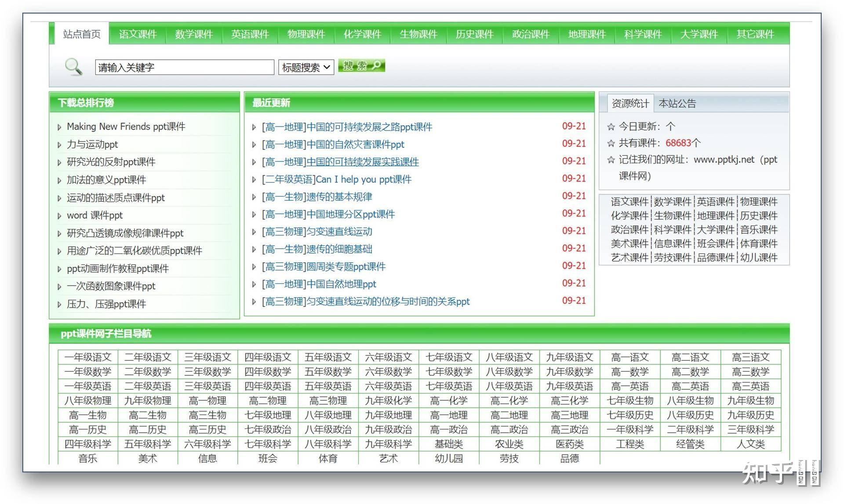Open 医药类 in subcategory navigation
Viewport: 844px width, 504px height.
point(569,444)
